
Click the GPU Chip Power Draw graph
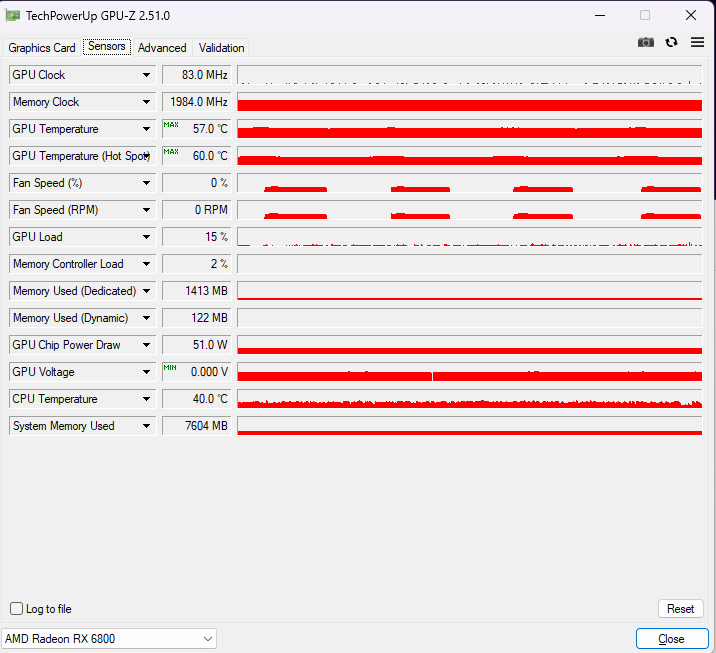(x=469, y=344)
